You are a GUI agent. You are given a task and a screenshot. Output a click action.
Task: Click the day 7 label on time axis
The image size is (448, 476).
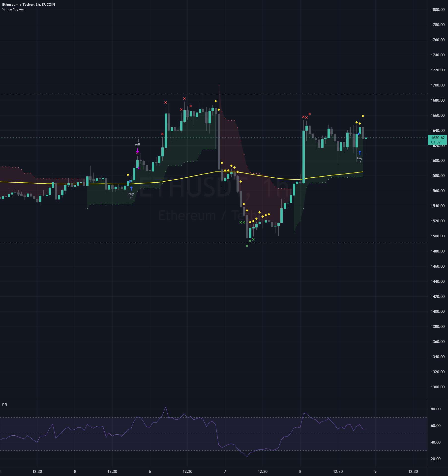(x=225, y=472)
